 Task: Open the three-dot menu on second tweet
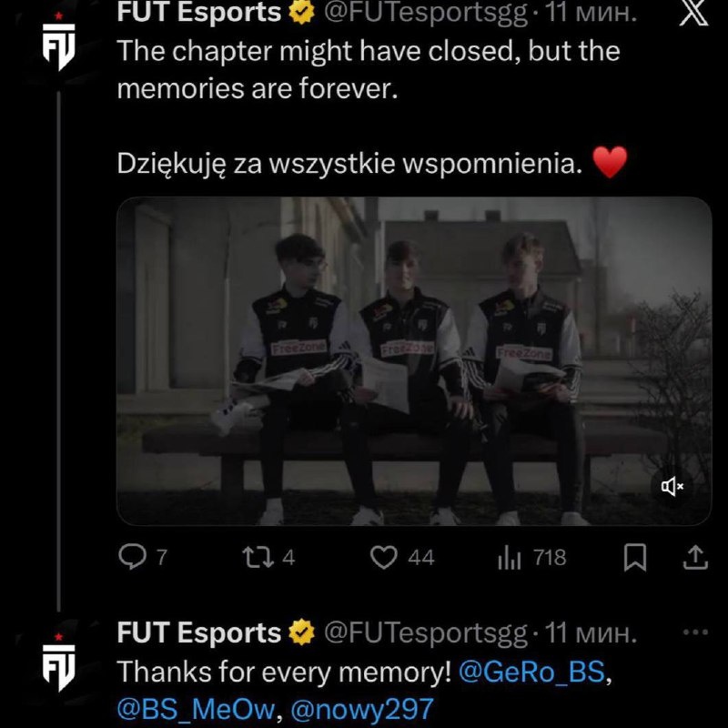point(695,632)
